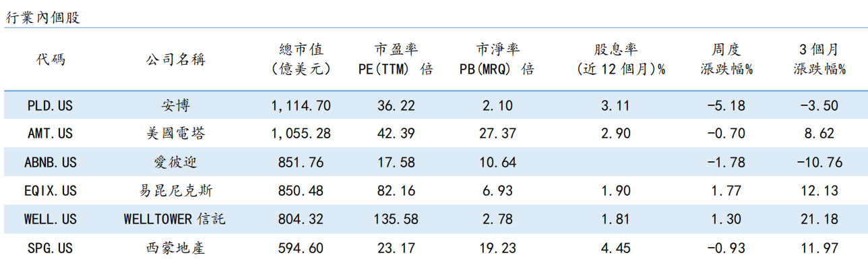The image size is (868, 264).
Task: Click the 代碼 column header
Action: pos(51,59)
